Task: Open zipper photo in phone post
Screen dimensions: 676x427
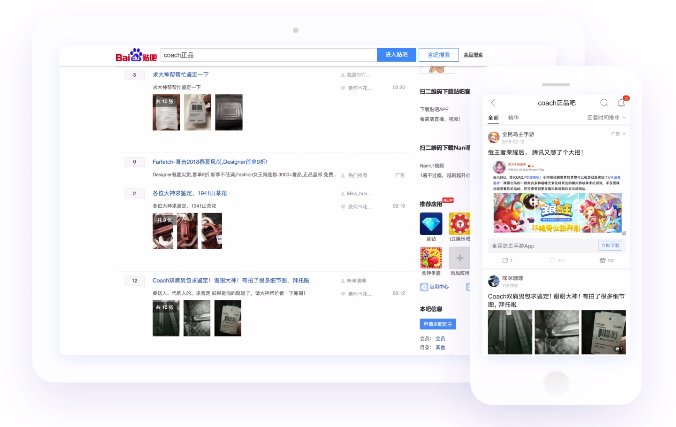Action: [x=557, y=332]
